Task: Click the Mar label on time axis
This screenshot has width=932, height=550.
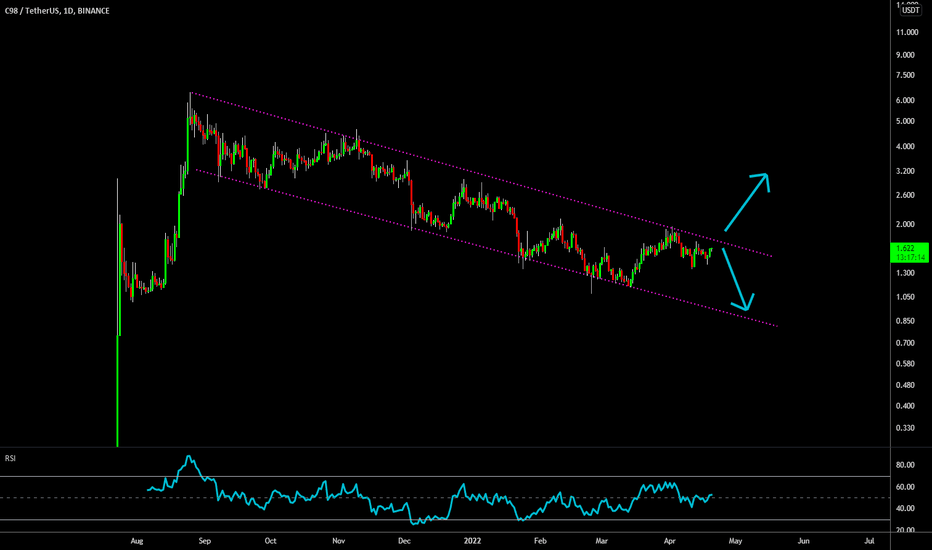Action: point(602,541)
